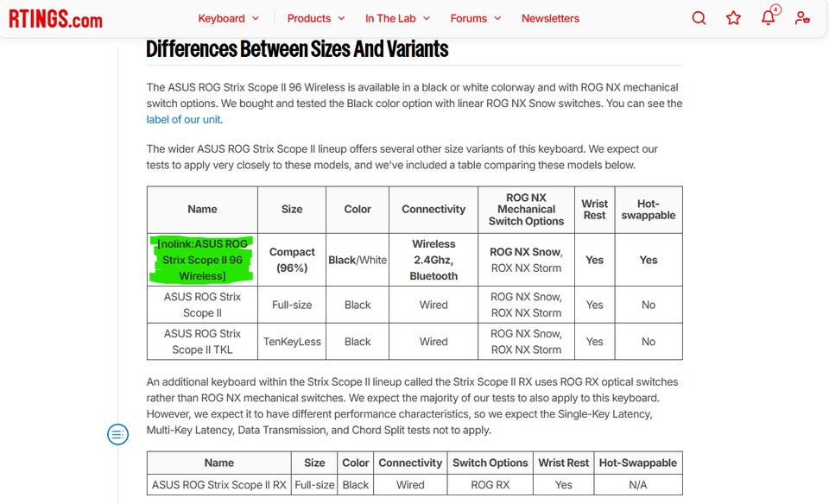Open the user account icon
Image resolution: width=829 pixels, height=504 pixels.
coord(802,18)
